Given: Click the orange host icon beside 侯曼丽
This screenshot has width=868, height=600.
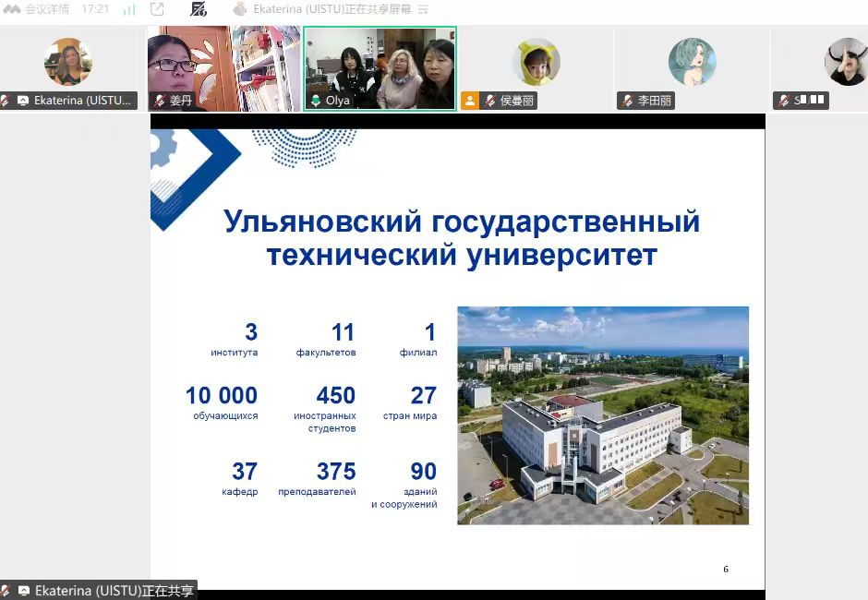Looking at the screenshot, I should pos(471,101).
